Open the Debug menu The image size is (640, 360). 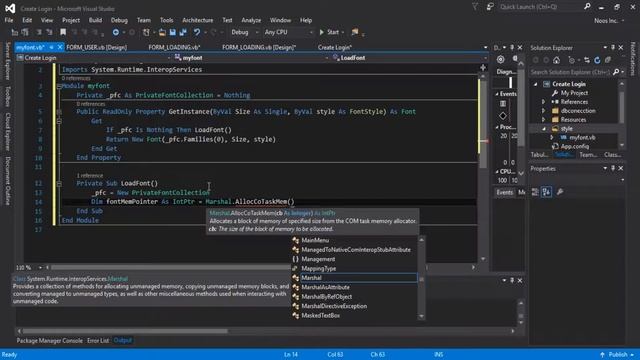tap(119, 20)
